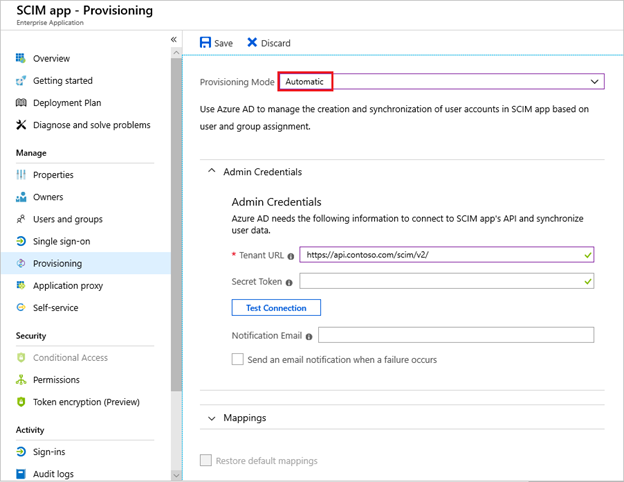This screenshot has height=482, width=624.
Task: Click the Application proxy icon
Action: (21, 285)
